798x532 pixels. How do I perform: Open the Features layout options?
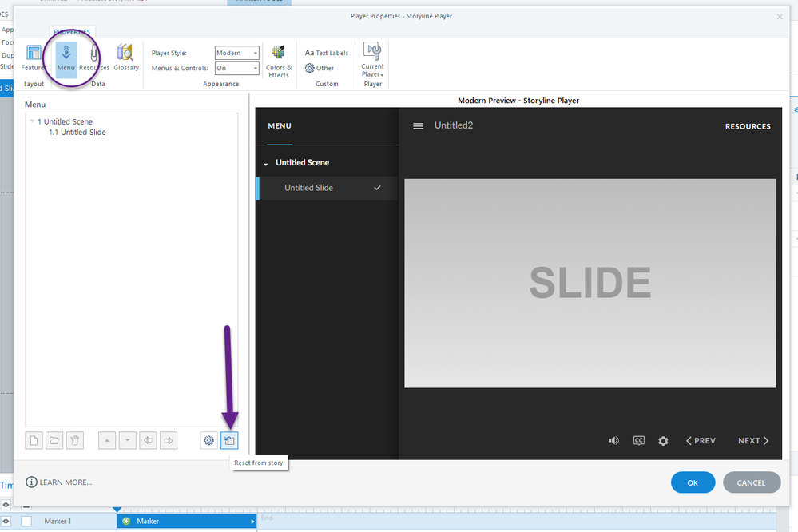pos(34,58)
